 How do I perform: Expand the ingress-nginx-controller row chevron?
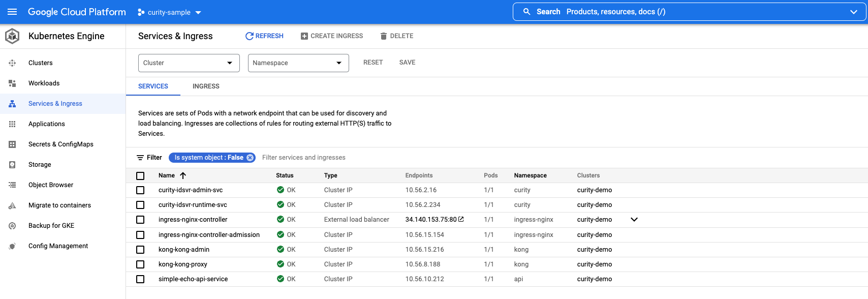click(x=634, y=220)
